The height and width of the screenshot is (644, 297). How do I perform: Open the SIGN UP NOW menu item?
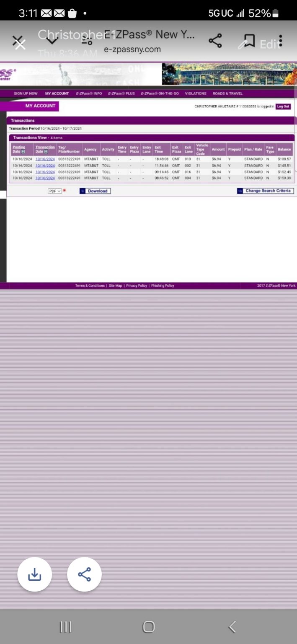26,93
